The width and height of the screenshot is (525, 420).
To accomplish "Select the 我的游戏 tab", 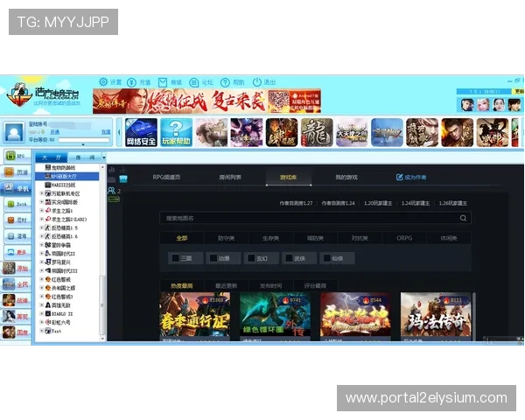I will (346, 177).
